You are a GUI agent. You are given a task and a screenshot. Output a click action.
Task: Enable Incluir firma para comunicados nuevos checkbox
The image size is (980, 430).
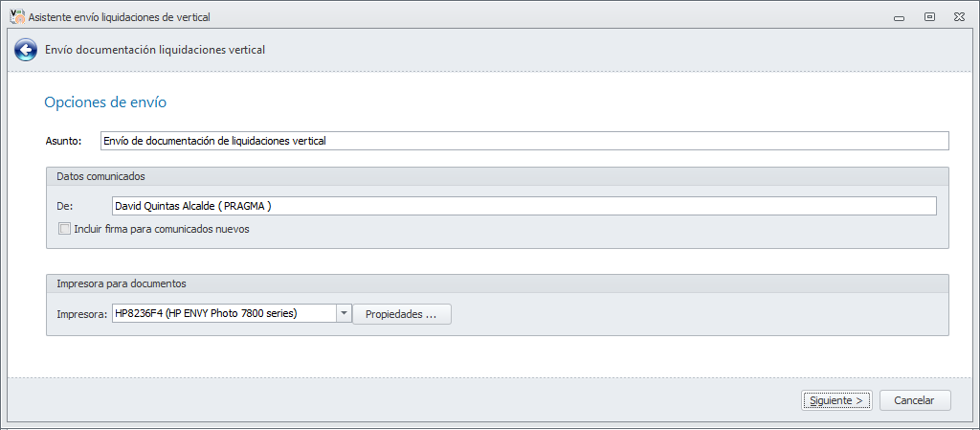(65, 229)
